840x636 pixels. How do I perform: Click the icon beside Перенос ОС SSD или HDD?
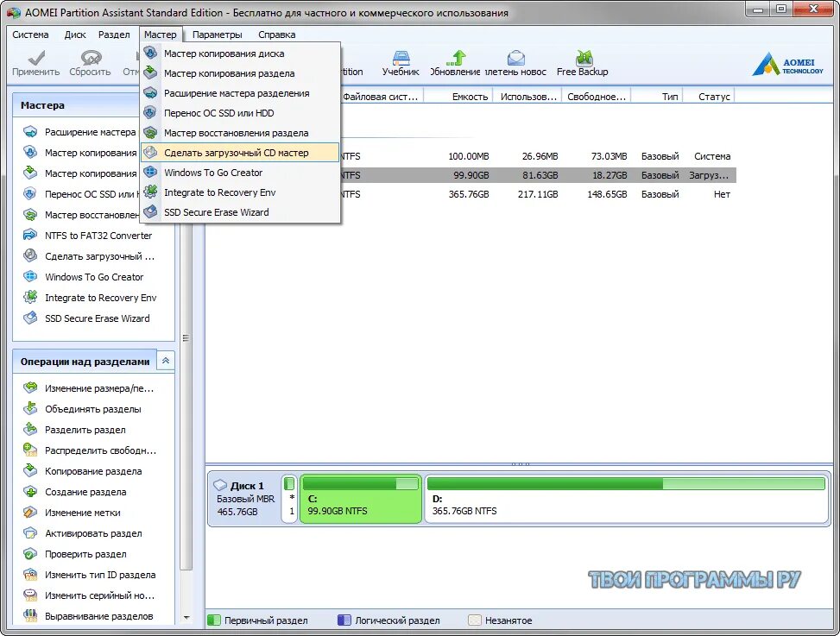tap(151, 112)
